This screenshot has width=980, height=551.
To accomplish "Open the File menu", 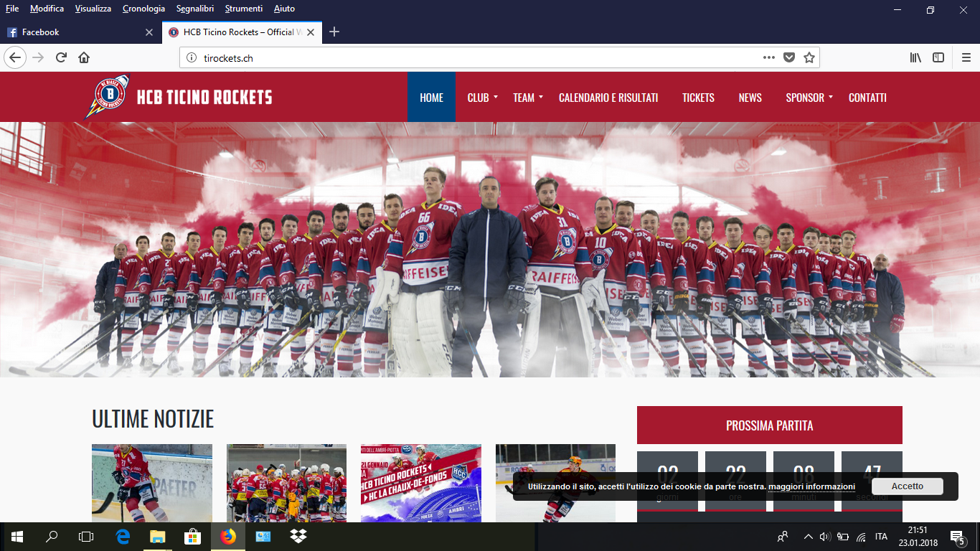I will coord(12,9).
